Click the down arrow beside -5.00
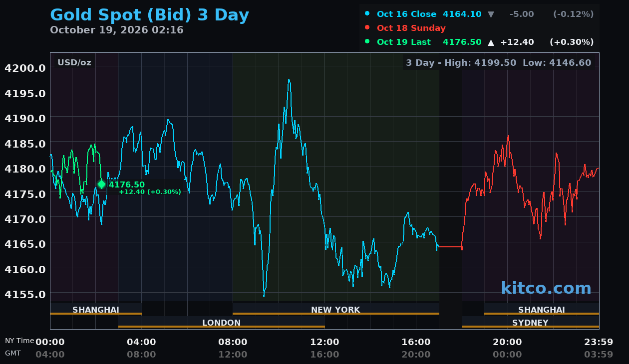The height and width of the screenshot is (364, 629). click(491, 14)
